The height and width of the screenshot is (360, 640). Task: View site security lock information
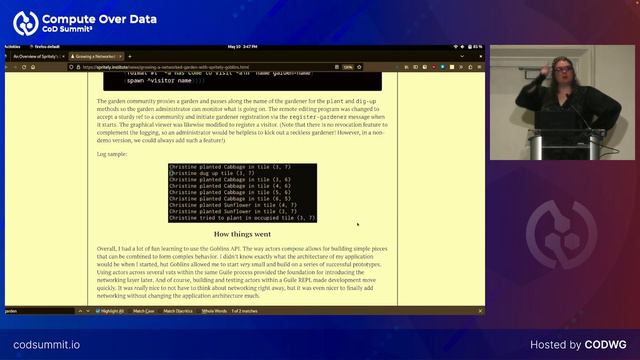78,67
